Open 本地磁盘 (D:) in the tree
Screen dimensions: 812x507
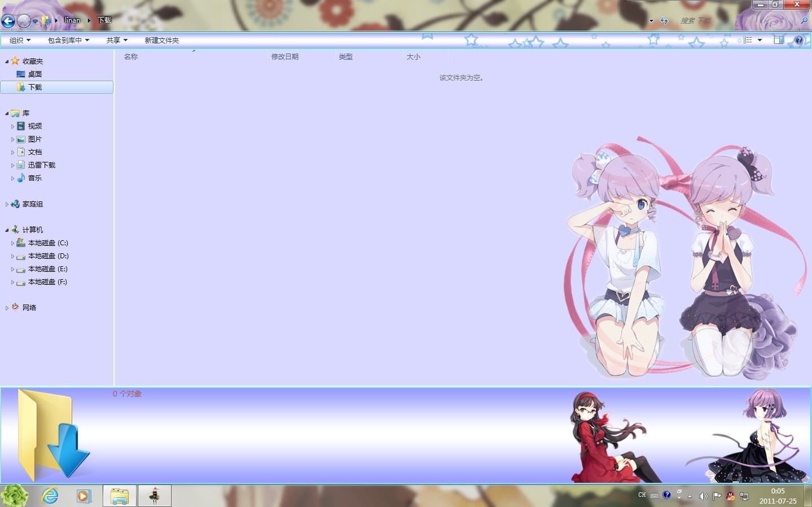[x=48, y=255]
